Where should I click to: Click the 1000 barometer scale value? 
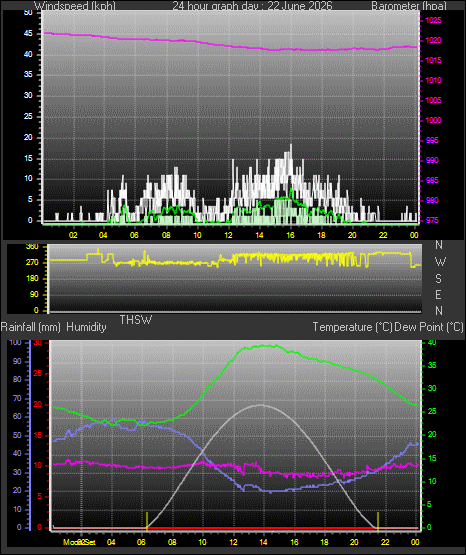[433, 120]
